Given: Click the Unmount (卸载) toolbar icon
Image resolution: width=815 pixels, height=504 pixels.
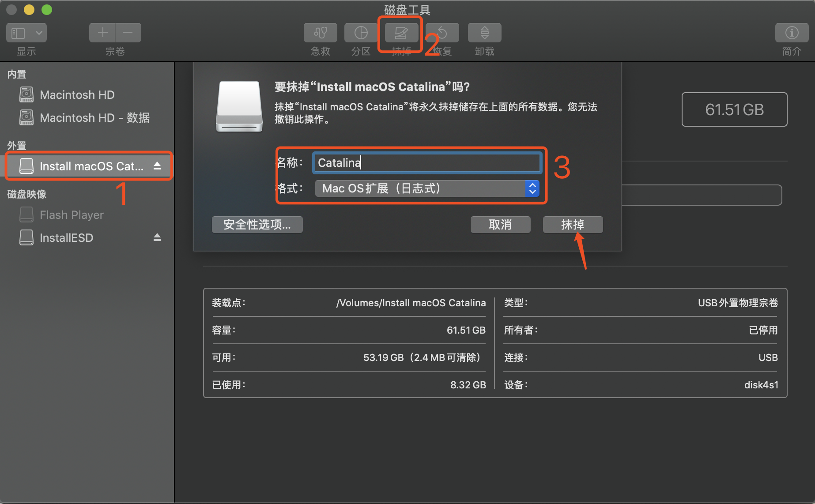Looking at the screenshot, I should click(x=484, y=33).
